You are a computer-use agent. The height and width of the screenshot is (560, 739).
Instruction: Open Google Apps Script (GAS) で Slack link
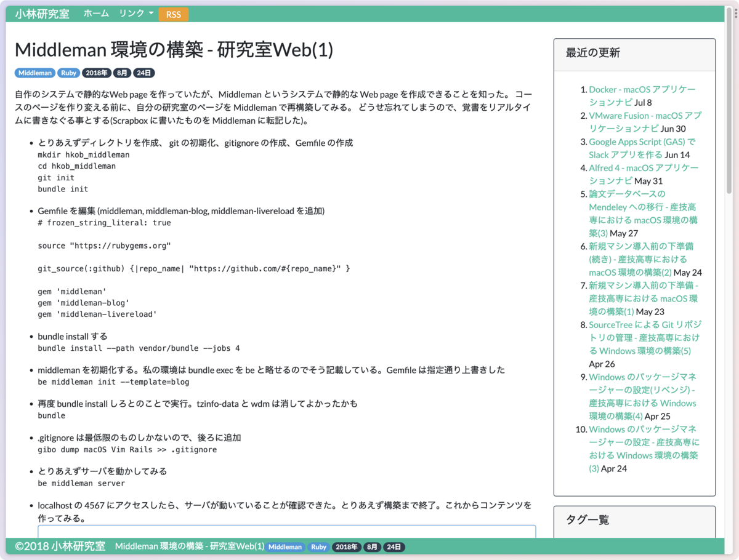(x=642, y=148)
